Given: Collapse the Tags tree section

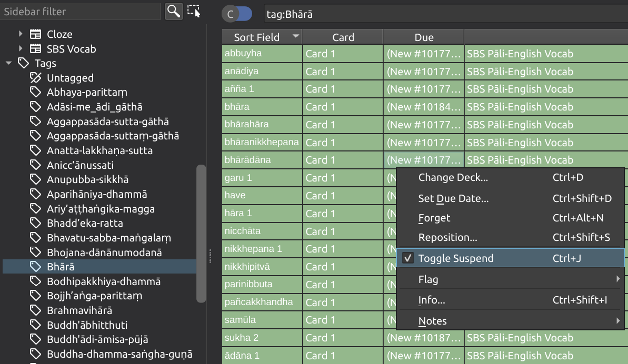Looking at the screenshot, I should tap(8, 63).
